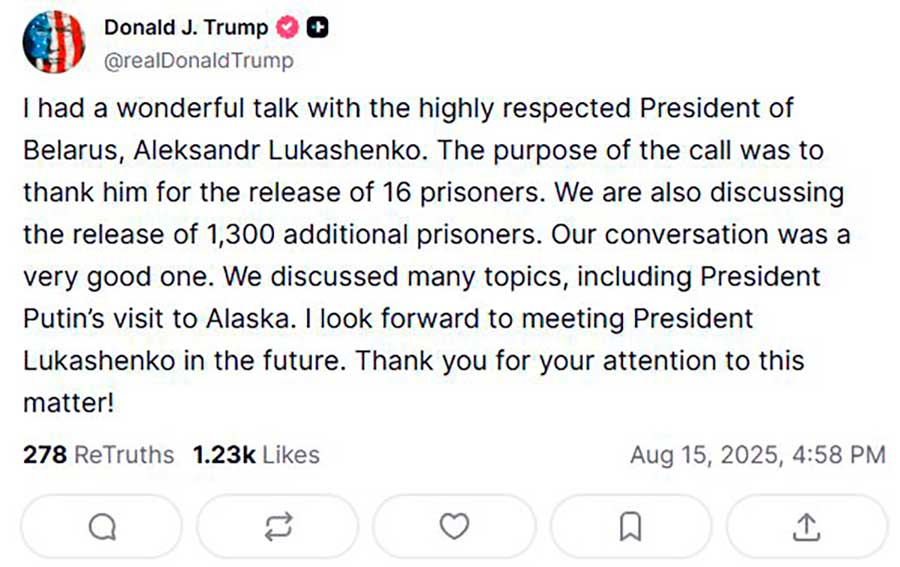The image size is (900, 567).
Task: Click the pink verified checkmark badge
Action: point(287,28)
